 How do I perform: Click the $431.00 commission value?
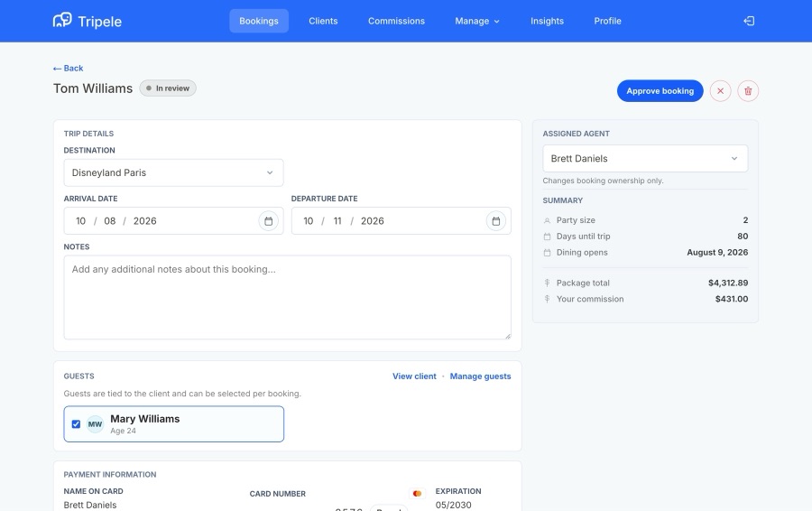pos(731,299)
